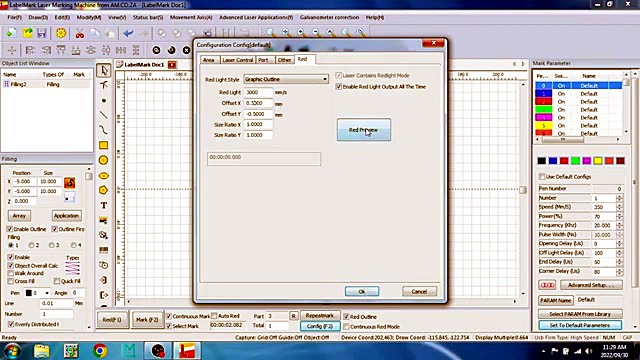Screen dimensions: 640x360
Task: Click Ok in the Configuration dialog
Action: (362, 291)
